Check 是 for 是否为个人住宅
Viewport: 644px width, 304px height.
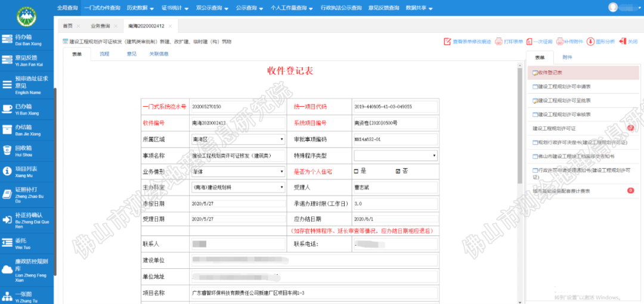(356, 171)
